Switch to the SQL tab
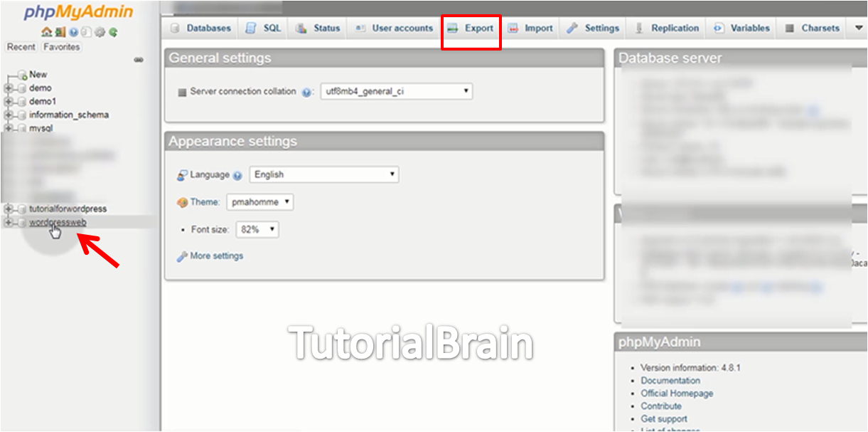This screenshot has width=868, height=432. (x=264, y=28)
